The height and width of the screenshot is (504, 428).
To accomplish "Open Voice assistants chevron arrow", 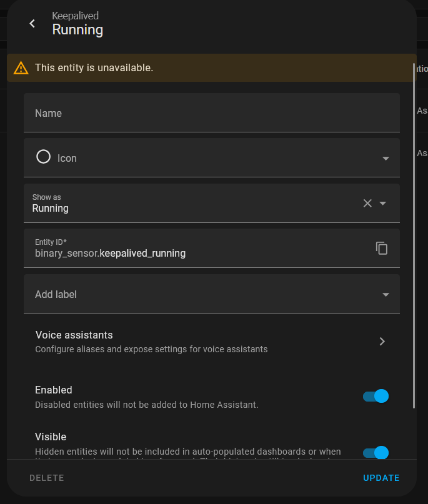I will click(x=382, y=342).
